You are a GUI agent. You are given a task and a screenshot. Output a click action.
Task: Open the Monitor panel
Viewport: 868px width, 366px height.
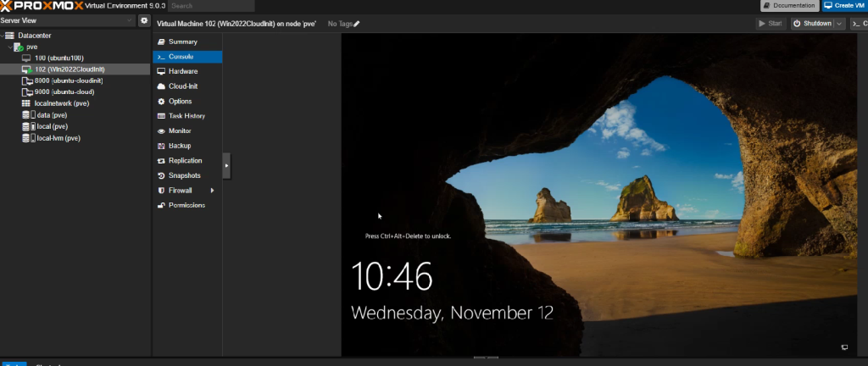[x=180, y=130]
